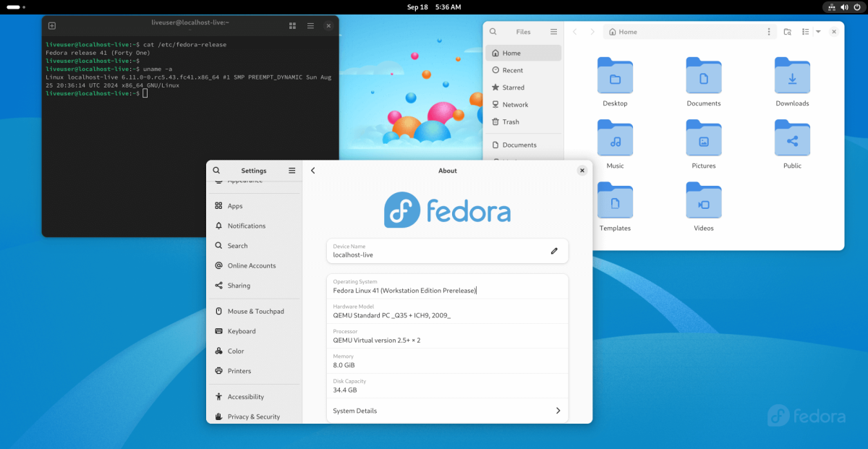868x449 pixels.
Task: Click Operating System row Fedora Linux 41
Action: [447, 286]
